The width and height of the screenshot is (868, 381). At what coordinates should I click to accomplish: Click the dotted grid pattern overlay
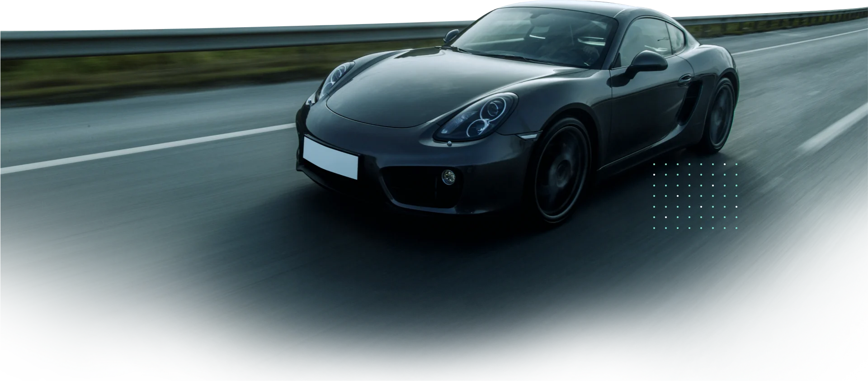(695, 195)
